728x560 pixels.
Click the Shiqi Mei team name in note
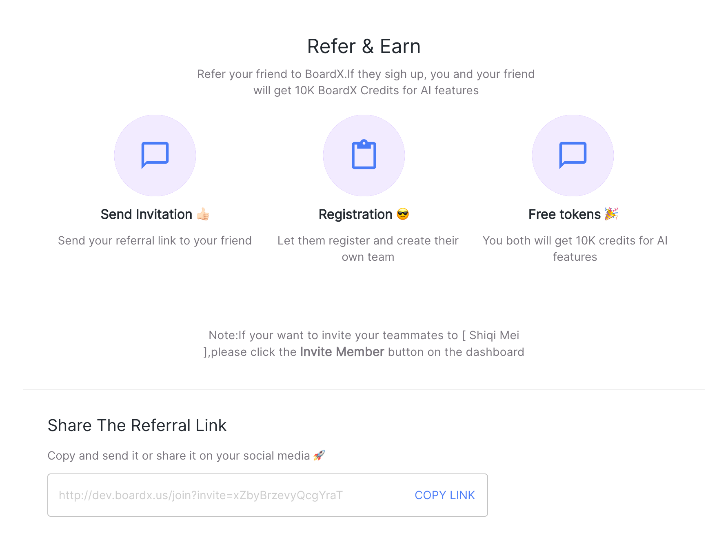click(494, 335)
